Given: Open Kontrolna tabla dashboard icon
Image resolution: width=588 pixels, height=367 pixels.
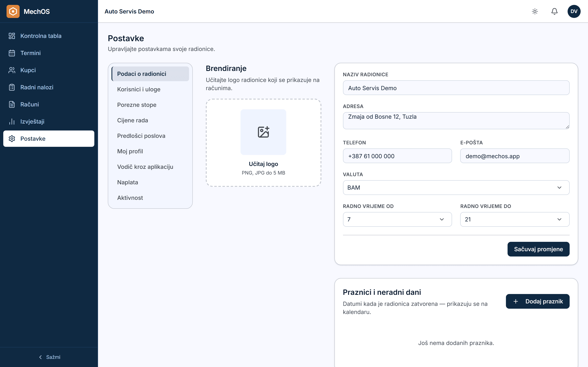Looking at the screenshot, I should coord(12,36).
